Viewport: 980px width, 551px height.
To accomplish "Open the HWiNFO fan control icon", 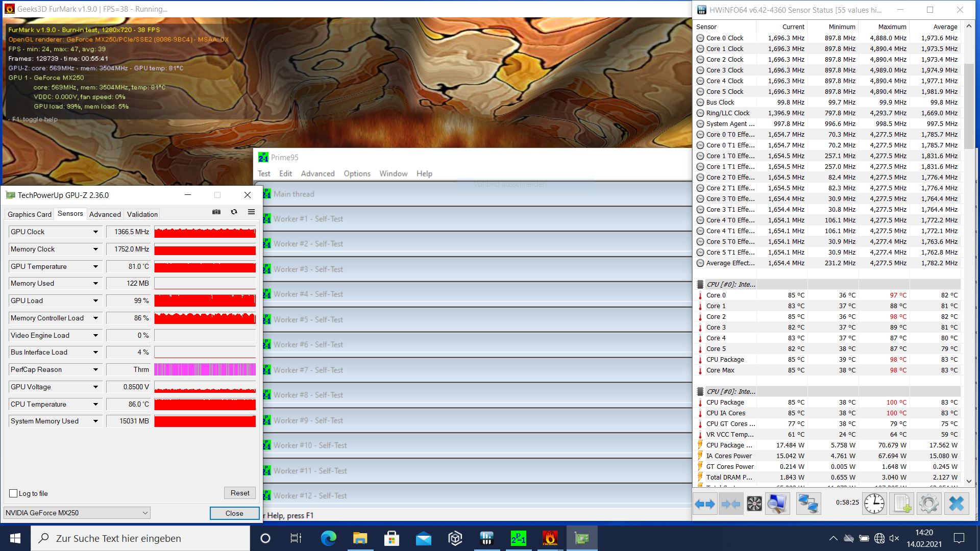I will [754, 504].
